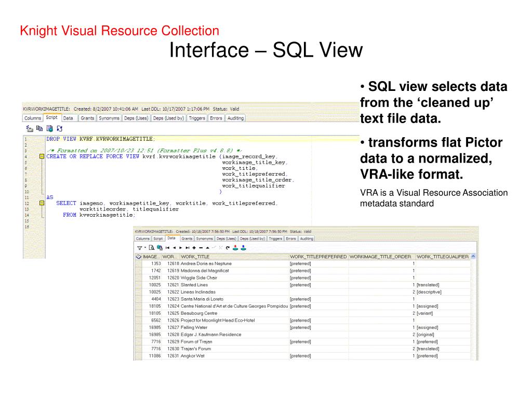Select the Trajan's Forum cell
Screen dimensions: 532x399
click(x=234, y=349)
